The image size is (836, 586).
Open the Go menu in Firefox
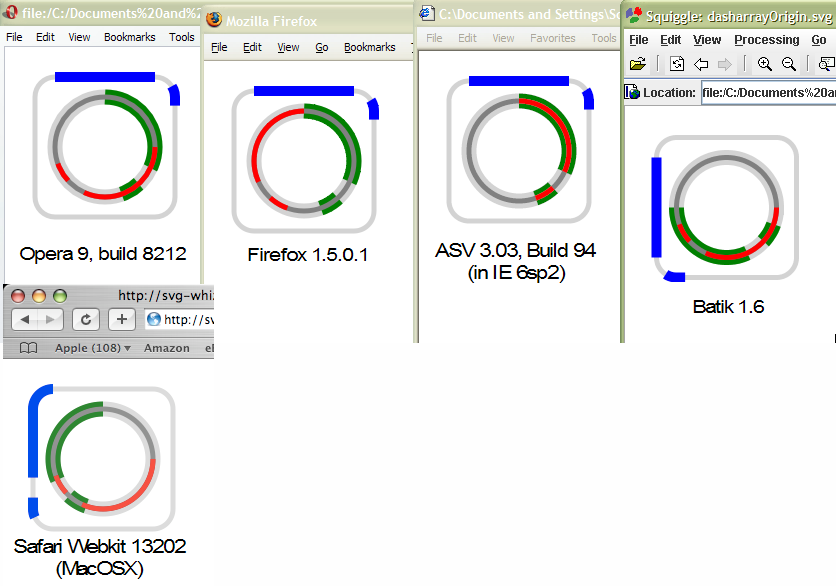pyautogui.click(x=321, y=47)
